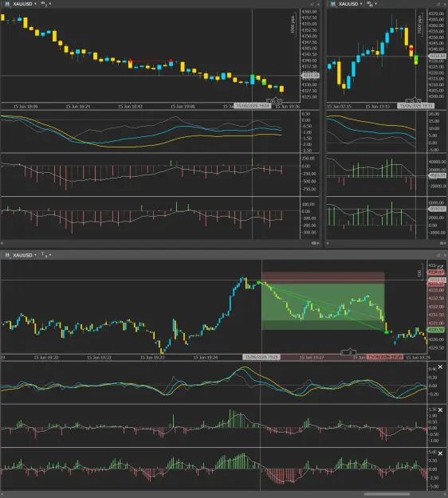
Task: Click the 15 Jun 18:42 label on the m2 time axis
Action: [x=130, y=107]
